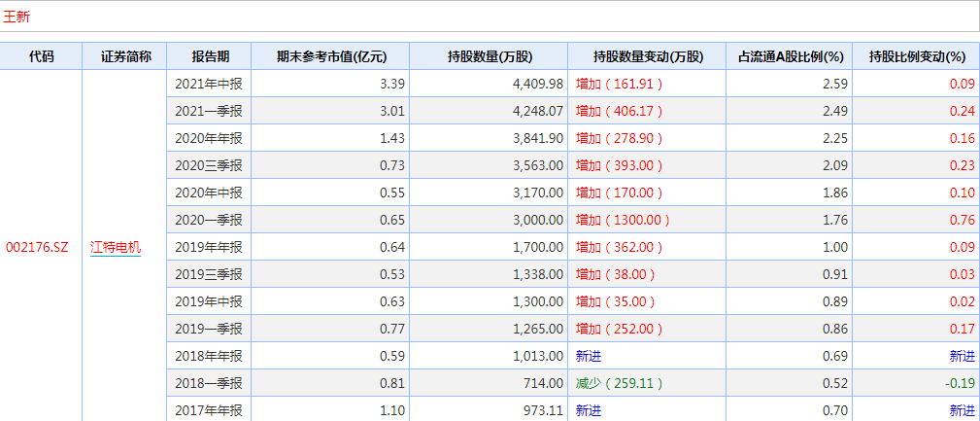Click the holding 973.11 cell
The height and width of the screenshot is (421, 980).
coord(489,410)
